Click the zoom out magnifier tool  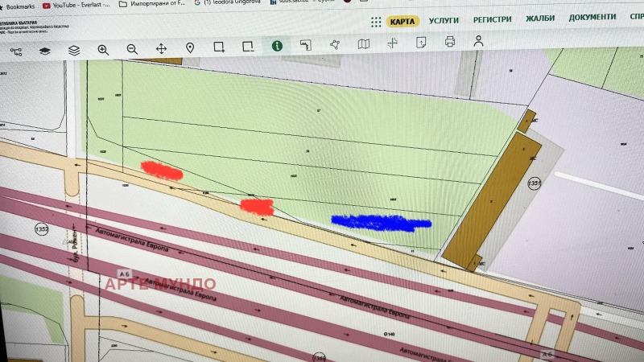(x=132, y=49)
